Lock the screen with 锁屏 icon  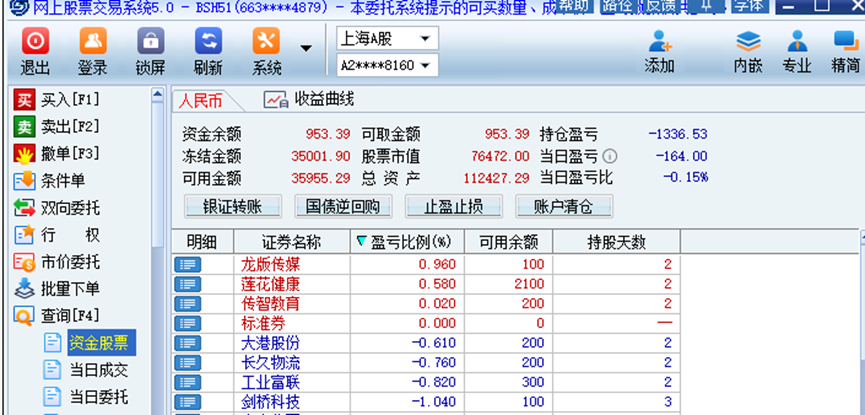(x=150, y=43)
